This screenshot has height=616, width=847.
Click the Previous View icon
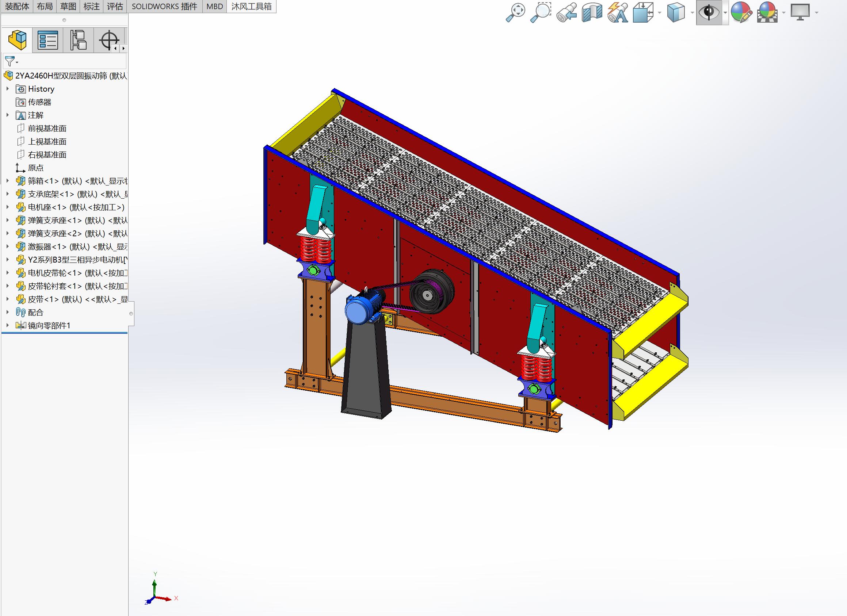pos(566,13)
